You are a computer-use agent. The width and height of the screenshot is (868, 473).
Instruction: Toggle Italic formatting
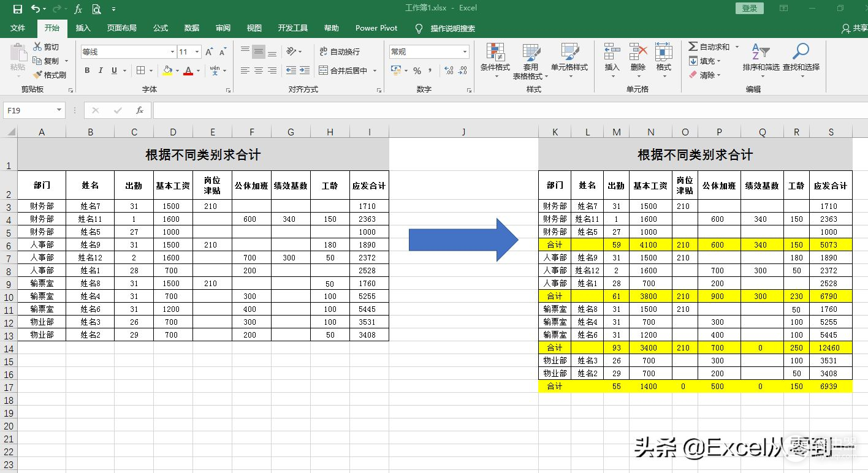pyautogui.click(x=101, y=70)
